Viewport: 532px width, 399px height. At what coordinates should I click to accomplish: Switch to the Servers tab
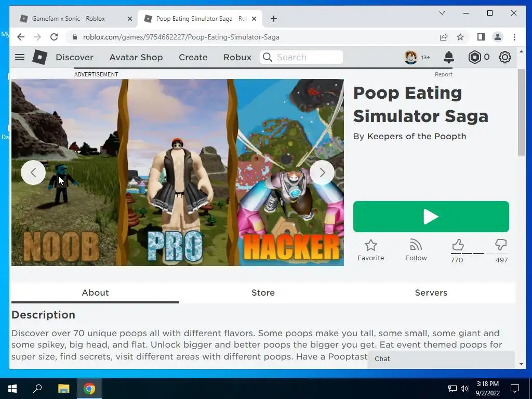(x=431, y=292)
